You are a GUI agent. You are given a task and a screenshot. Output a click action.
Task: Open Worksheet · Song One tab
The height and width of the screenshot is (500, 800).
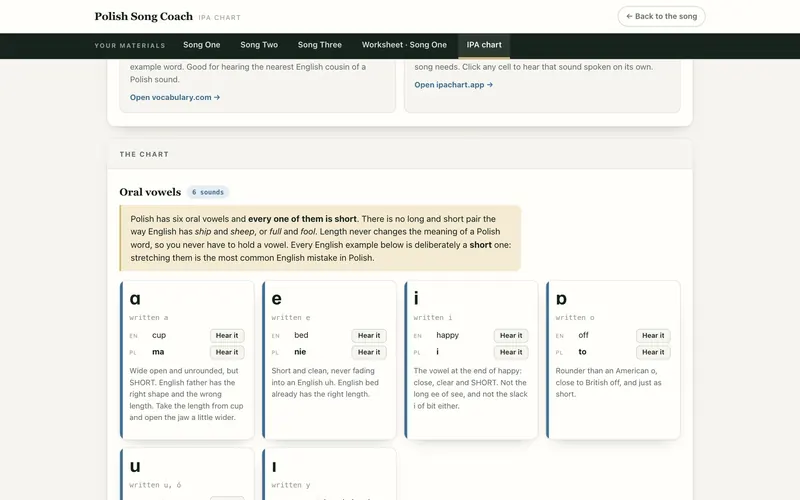(404, 45)
